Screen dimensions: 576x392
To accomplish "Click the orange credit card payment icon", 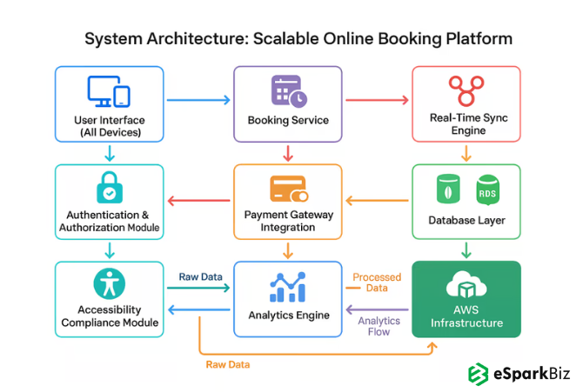I will tap(288, 188).
